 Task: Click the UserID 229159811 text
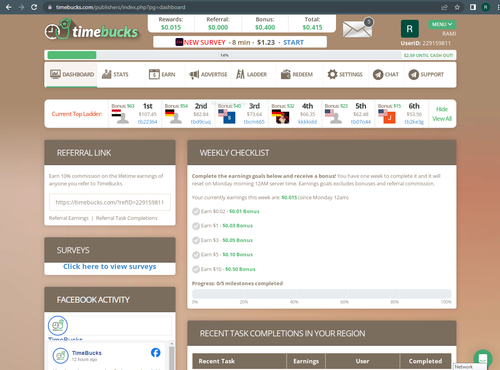tap(425, 43)
